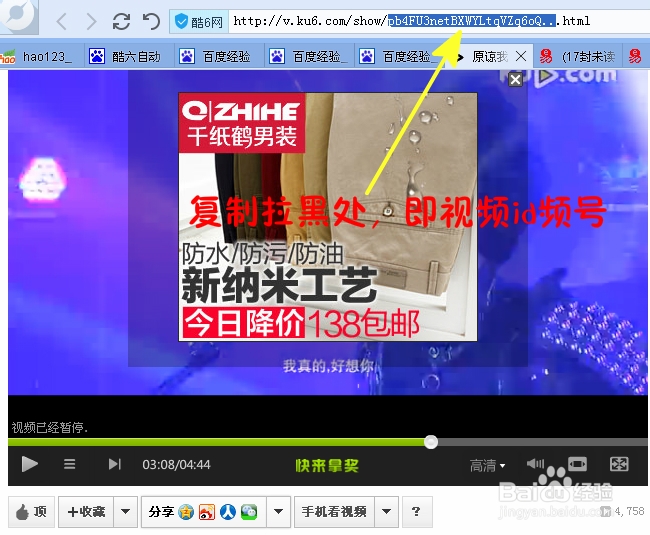Close the ad overlay with the X
650x535 pixels.
(x=515, y=80)
